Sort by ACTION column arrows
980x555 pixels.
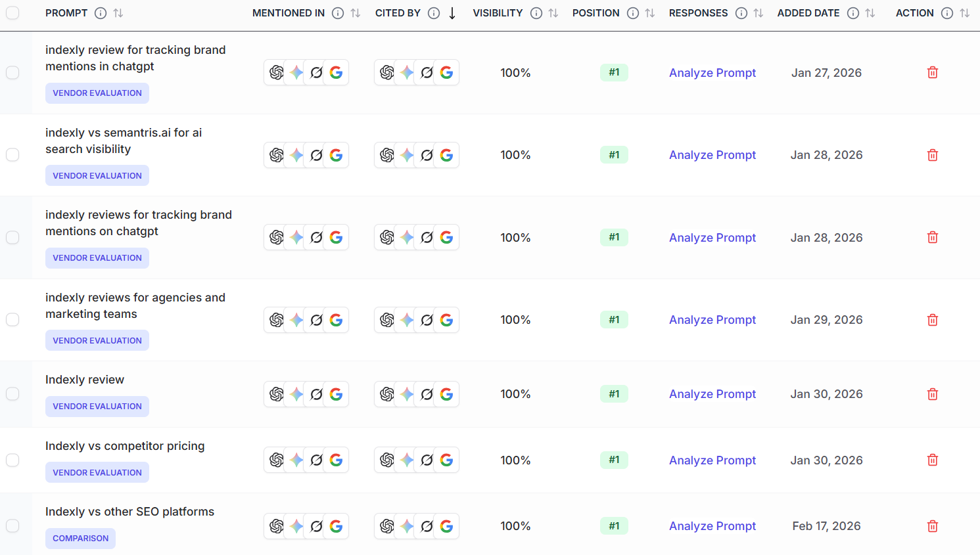(x=965, y=13)
